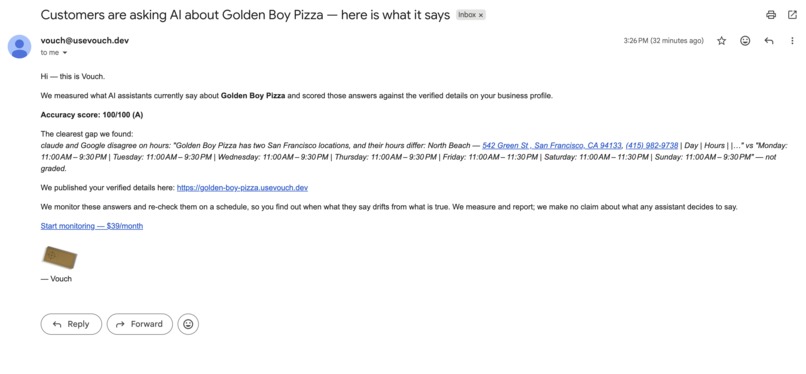Viewport: 806px width, 374px height.
Task: Click the Vouch logo image in signature
Action: tap(60, 258)
